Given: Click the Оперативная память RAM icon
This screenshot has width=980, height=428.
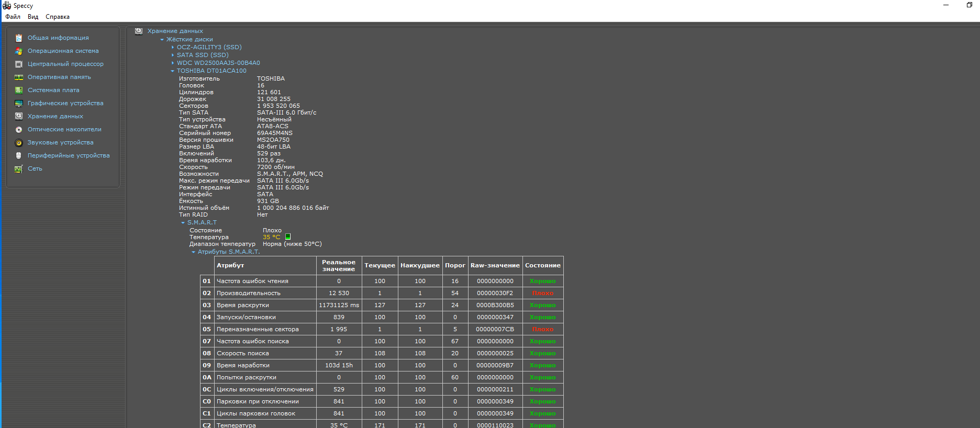Looking at the screenshot, I should coord(19,77).
